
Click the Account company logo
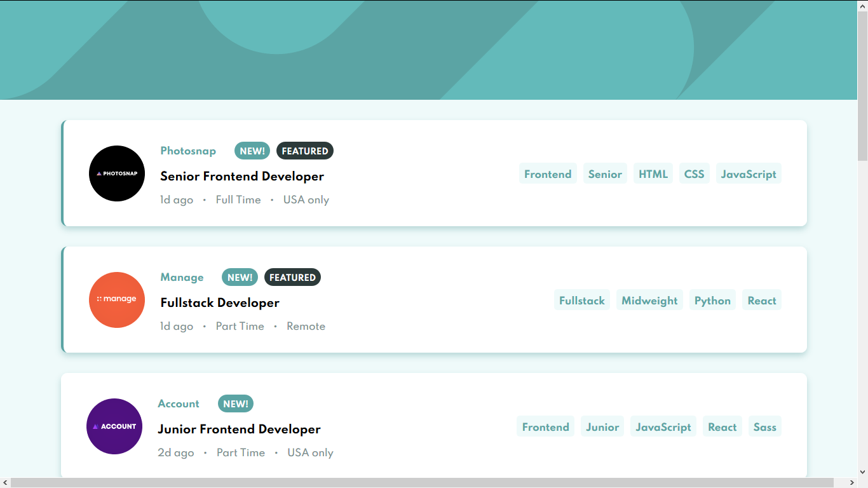coord(114,426)
